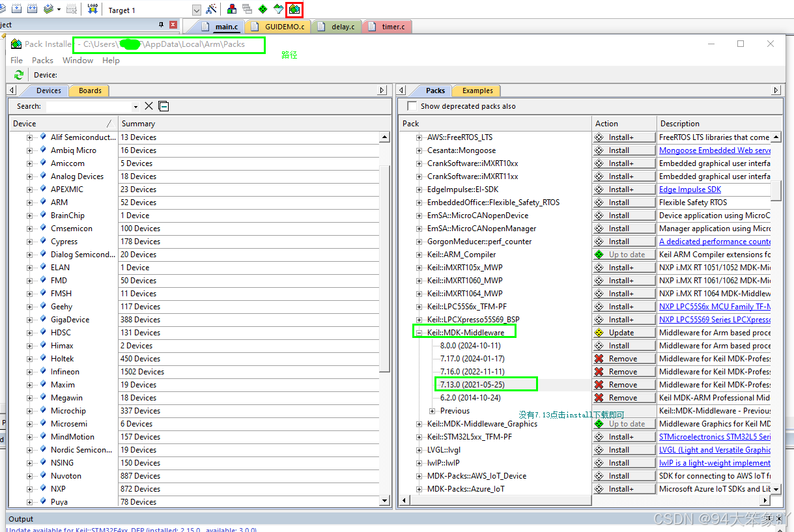Screen dimensions: 794x532
Task: Open search history dropdown arrow
Action: coord(135,107)
